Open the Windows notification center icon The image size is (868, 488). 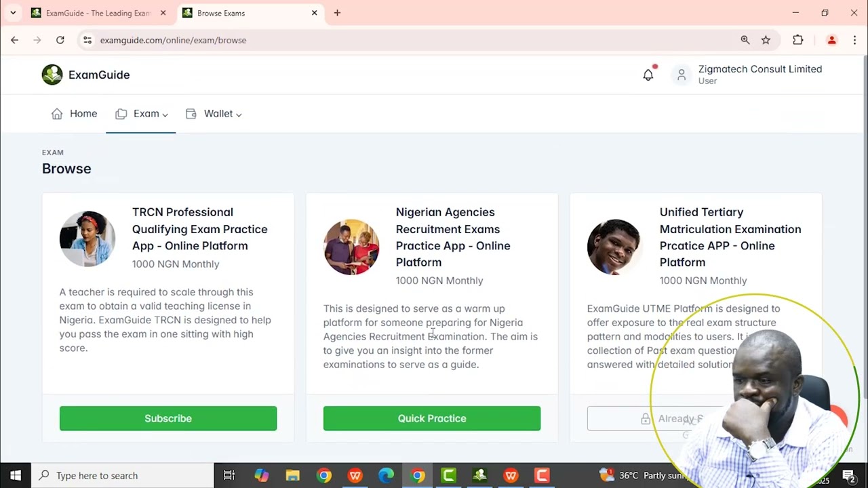point(848,475)
